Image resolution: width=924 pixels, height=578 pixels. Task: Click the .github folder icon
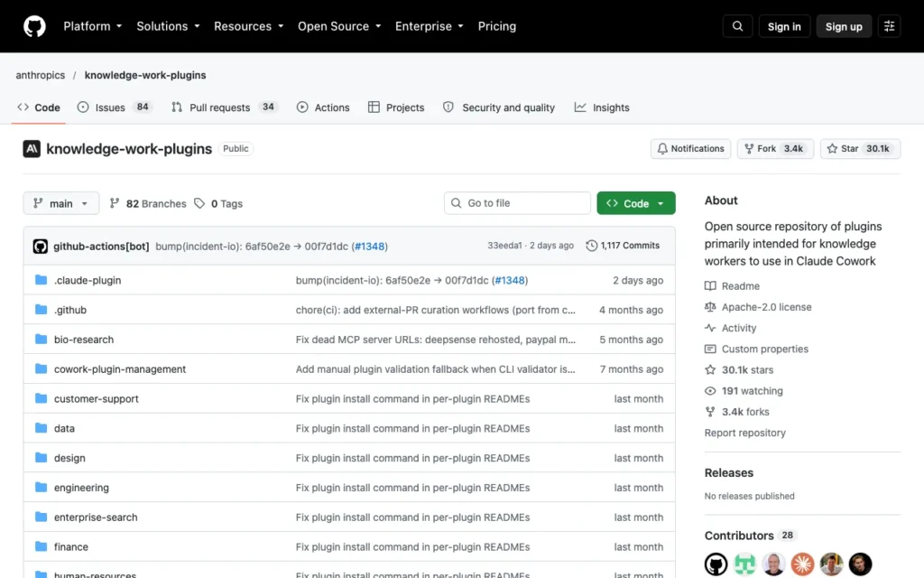click(41, 309)
